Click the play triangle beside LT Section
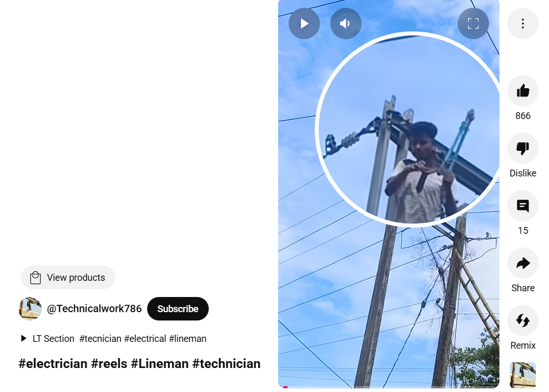The height and width of the screenshot is (392, 549). tap(23, 338)
